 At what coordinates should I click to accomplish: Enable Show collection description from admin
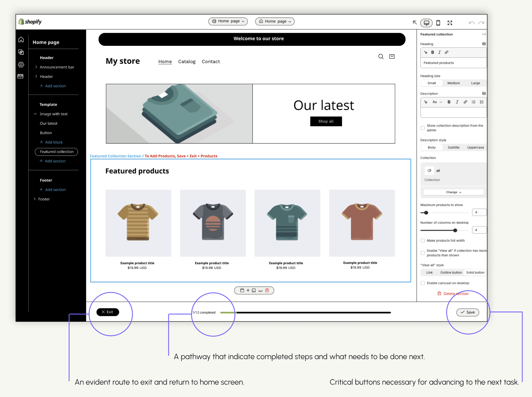[423, 128]
